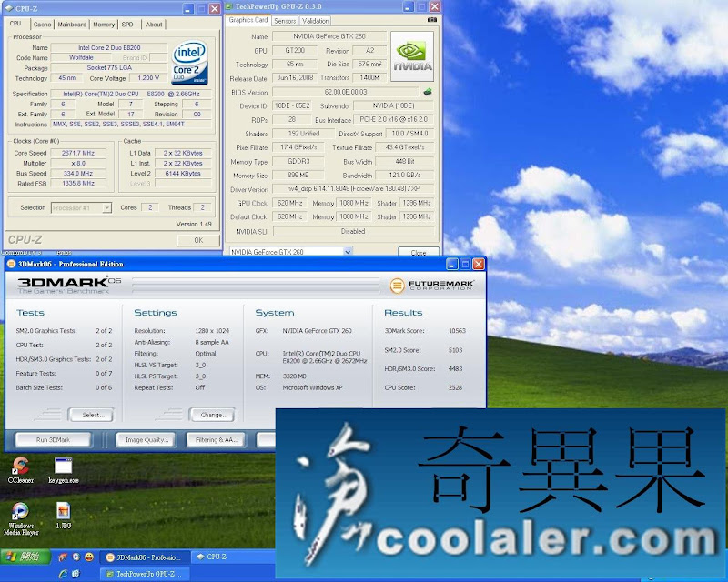Click the Futuremark Corporation logo

431,285
